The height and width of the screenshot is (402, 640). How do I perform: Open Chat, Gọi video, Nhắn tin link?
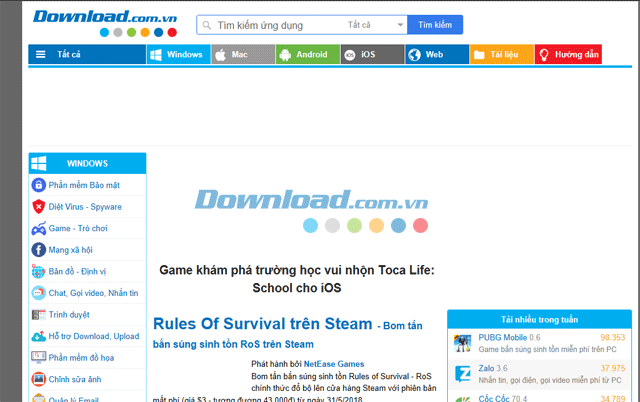[93, 293]
